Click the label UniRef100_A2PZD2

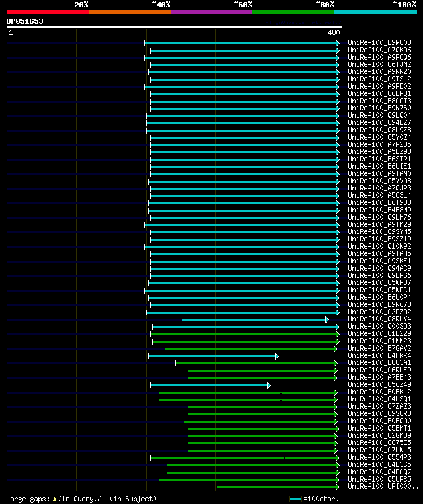[x=379, y=312]
